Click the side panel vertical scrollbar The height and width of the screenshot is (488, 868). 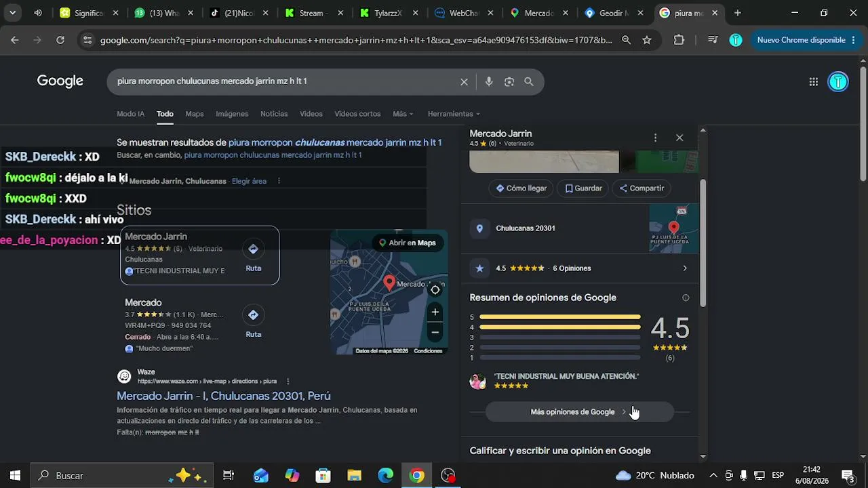point(703,243)
